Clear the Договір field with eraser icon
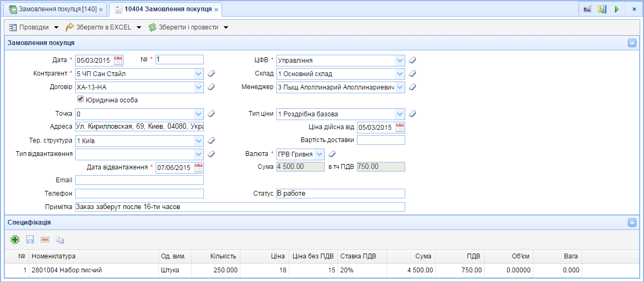Image resolution: width=644 pixels, height=282 pixels. (211, 87)
